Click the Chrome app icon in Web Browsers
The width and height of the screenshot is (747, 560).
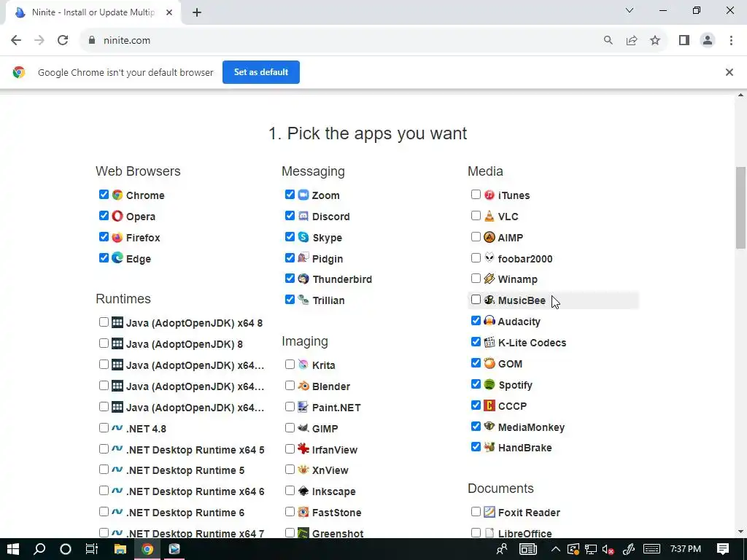(117, 195)
